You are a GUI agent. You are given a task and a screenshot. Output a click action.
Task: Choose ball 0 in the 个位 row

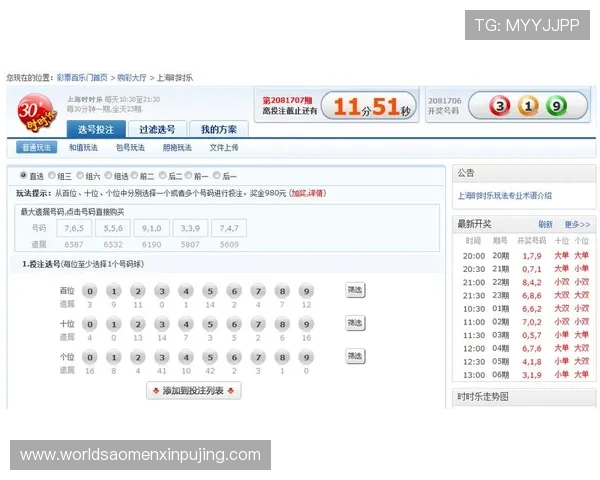pos(90,357)
